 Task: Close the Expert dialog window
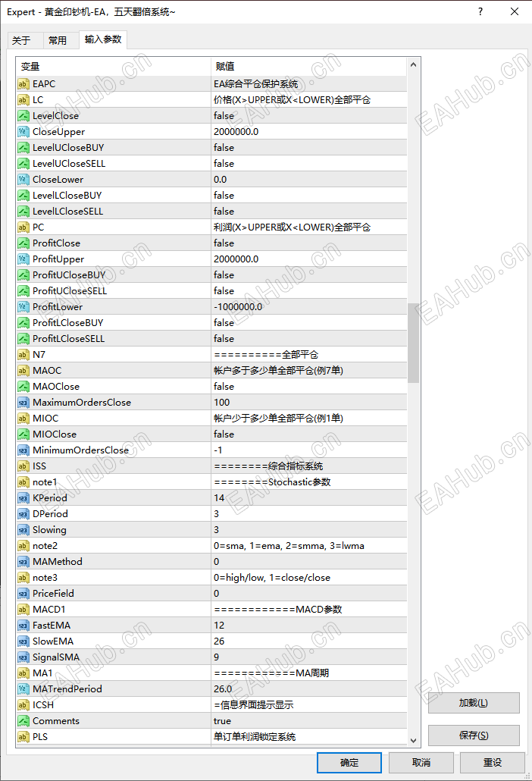(x=515, y=11)
